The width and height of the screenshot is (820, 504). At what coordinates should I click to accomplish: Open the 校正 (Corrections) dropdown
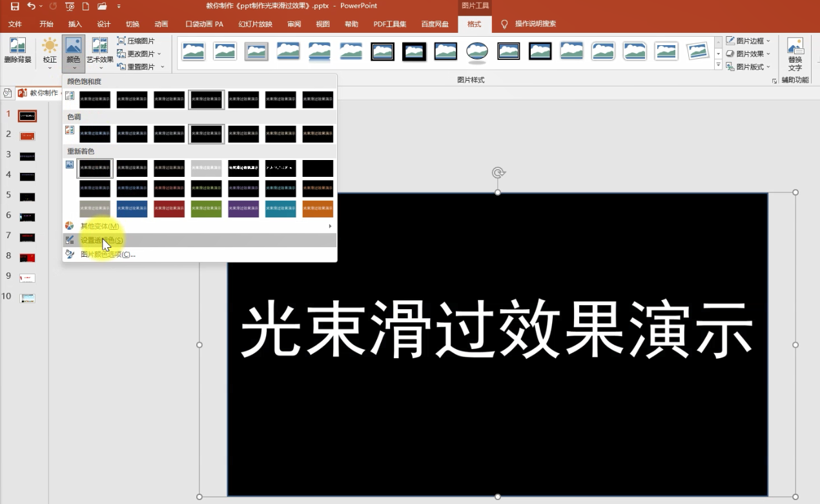[50, 53]
